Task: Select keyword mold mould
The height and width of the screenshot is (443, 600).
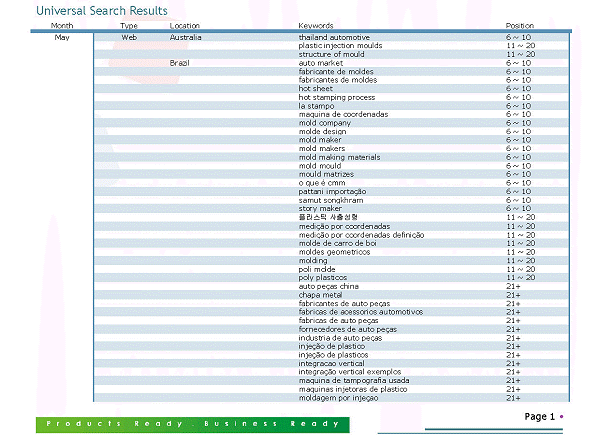Action: coord(320,166)
